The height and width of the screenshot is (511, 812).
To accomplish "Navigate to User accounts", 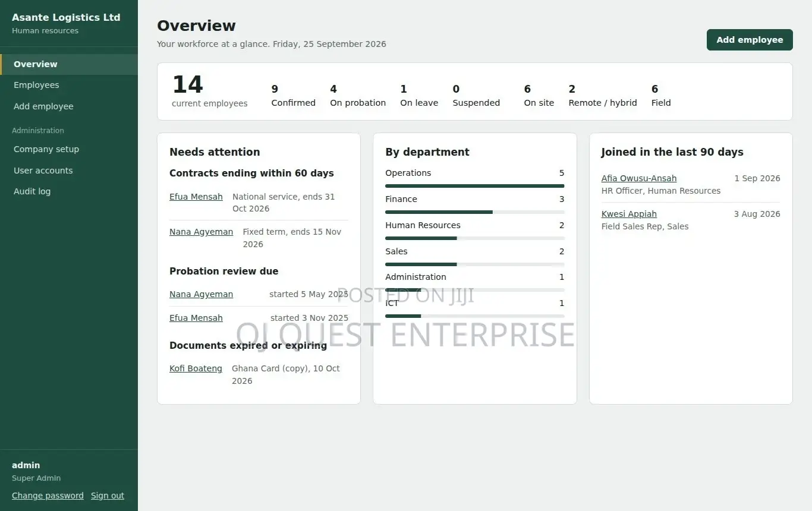I will (69, 171).
